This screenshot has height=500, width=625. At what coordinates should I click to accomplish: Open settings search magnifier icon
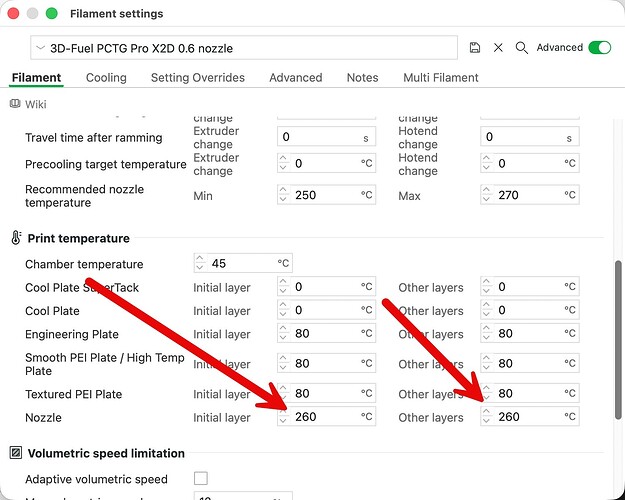click(x=521, y=48)
